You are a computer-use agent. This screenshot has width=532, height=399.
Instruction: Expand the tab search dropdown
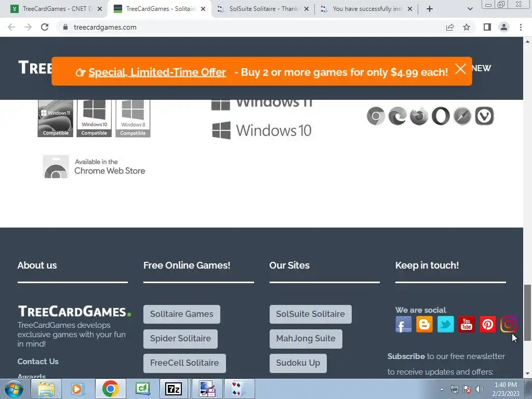pos(470,9)
